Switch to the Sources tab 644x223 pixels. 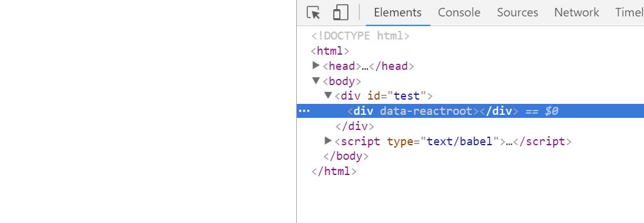tap(517, 13)
